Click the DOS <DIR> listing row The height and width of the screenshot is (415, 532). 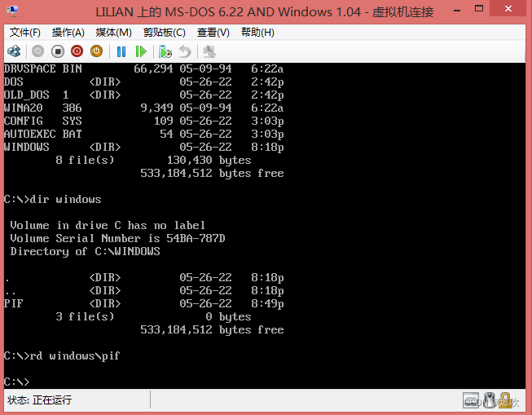tap(143, 82)
